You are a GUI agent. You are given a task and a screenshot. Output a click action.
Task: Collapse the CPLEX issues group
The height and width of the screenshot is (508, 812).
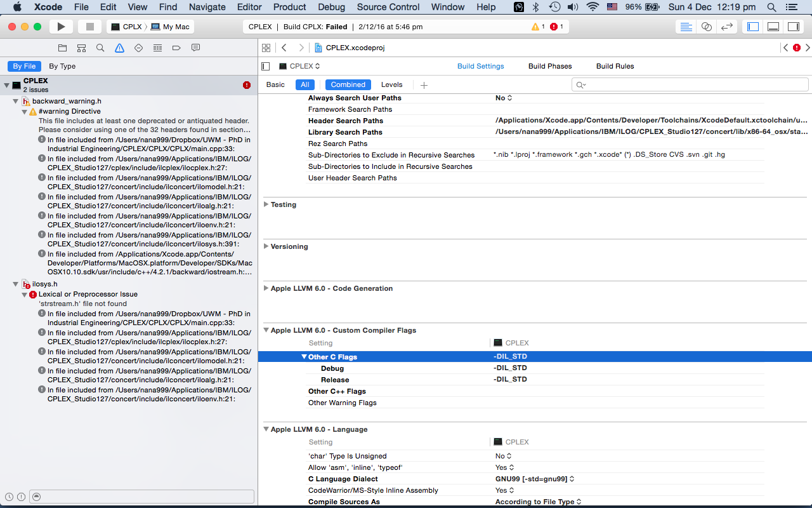click(x=6, y=85)
